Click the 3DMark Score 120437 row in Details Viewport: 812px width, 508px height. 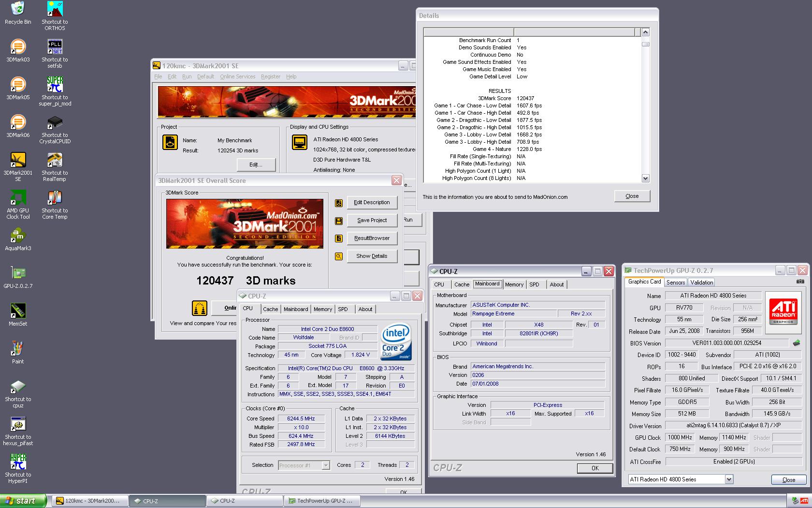[532, 98]
